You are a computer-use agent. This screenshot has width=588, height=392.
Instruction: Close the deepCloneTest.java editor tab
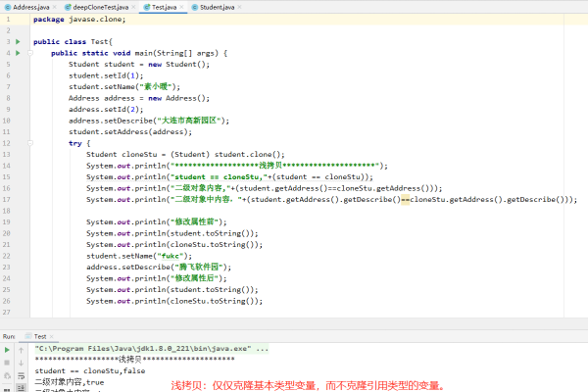(x=131, y=7)
